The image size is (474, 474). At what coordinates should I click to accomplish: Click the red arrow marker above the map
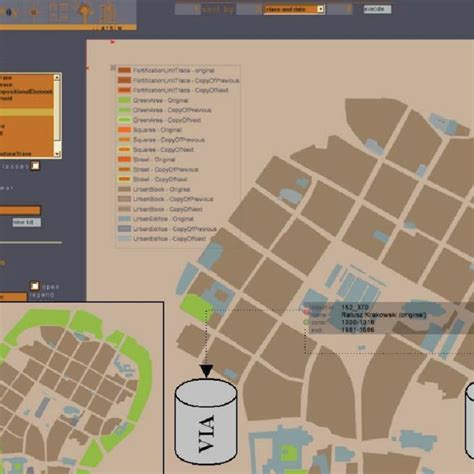click(x=113, y=42)
